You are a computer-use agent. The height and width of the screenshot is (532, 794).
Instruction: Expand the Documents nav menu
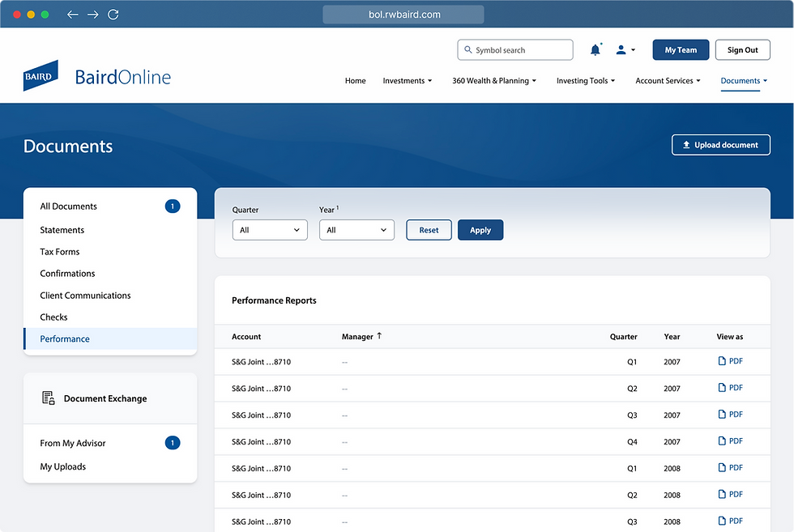point(744,80)
